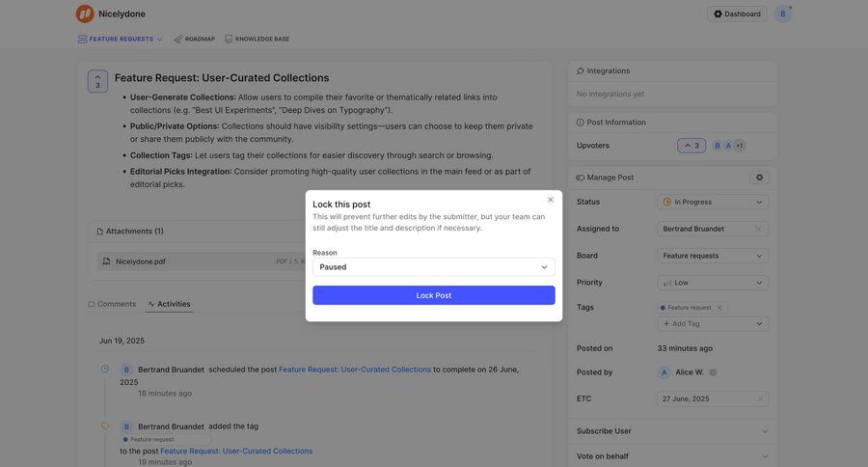
Task: Click Bertrand avatar in the scheduled activity
Action: tap(126, 370)
